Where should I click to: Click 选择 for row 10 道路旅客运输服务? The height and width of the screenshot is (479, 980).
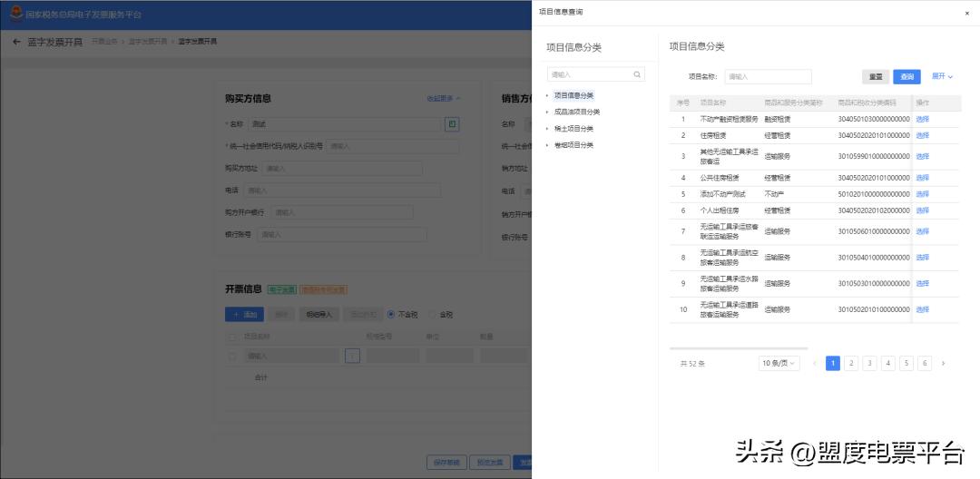[x=923, y=309]
